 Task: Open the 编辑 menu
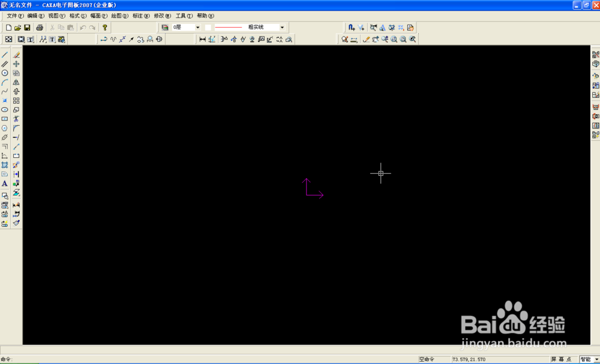tap(36, 16)
